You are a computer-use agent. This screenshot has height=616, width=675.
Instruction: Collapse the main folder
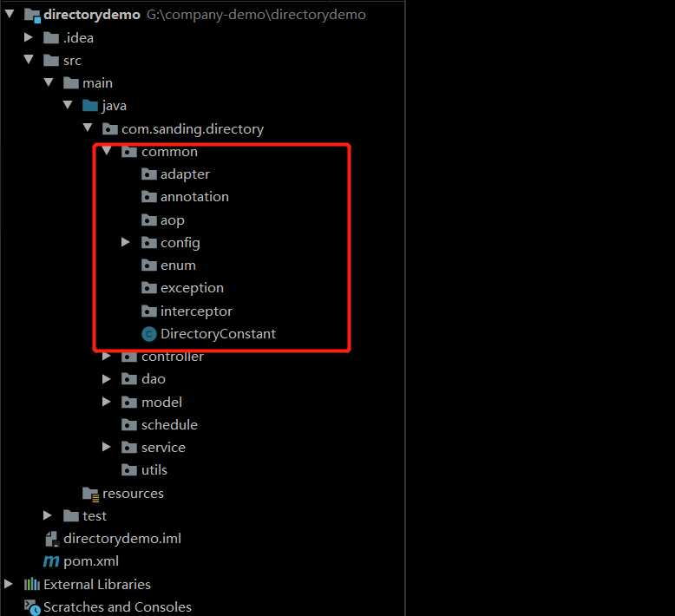[49, 82]
